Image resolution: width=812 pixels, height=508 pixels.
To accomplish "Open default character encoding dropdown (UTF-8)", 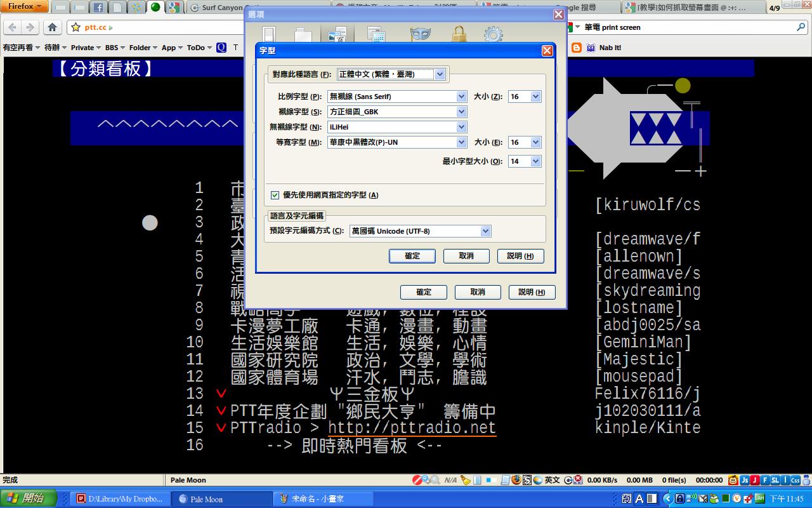I will 421,231.
